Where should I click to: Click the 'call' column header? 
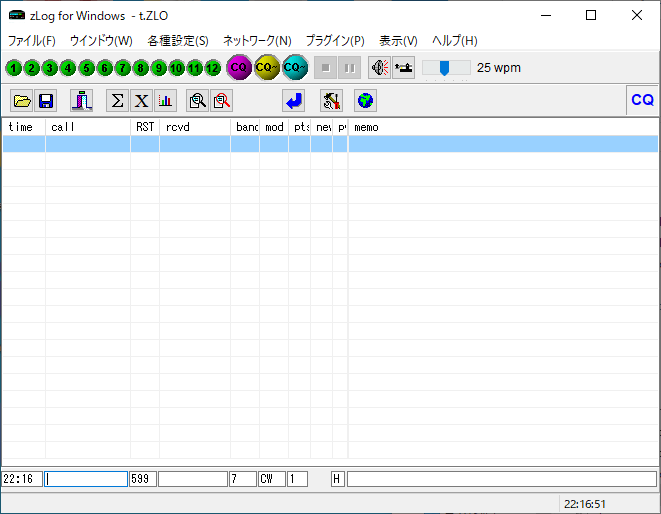tap(88, 127)
